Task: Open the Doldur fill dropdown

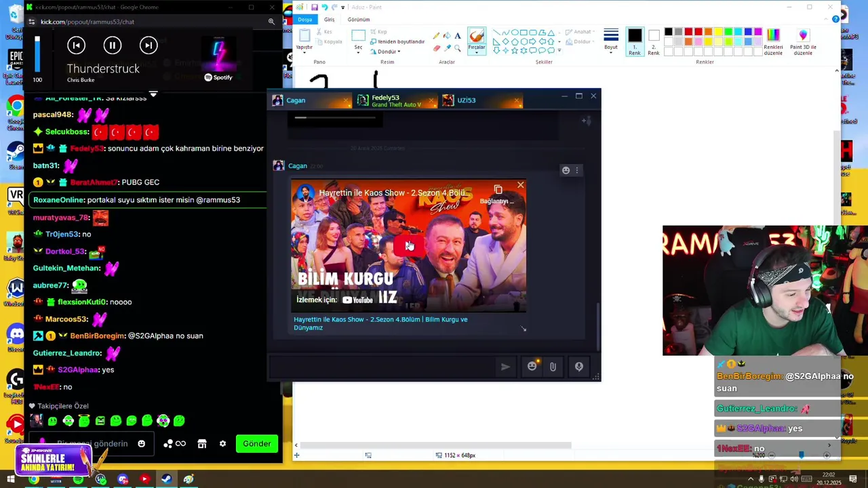Action: click(x=580, y=41)
